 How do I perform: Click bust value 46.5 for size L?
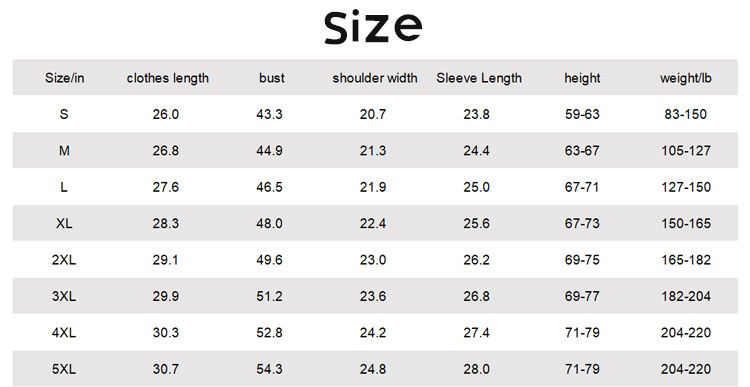(269, 187)
